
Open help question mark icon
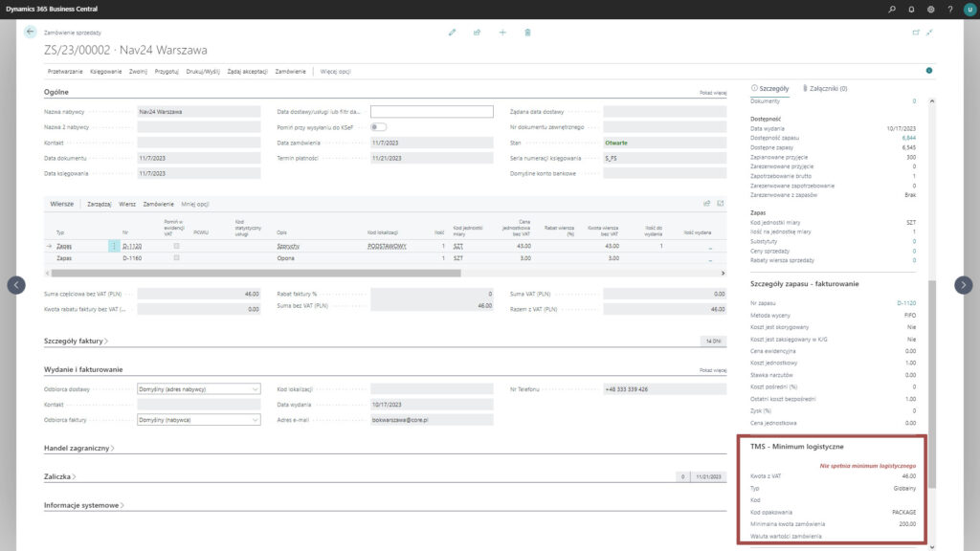click(950, 10)
